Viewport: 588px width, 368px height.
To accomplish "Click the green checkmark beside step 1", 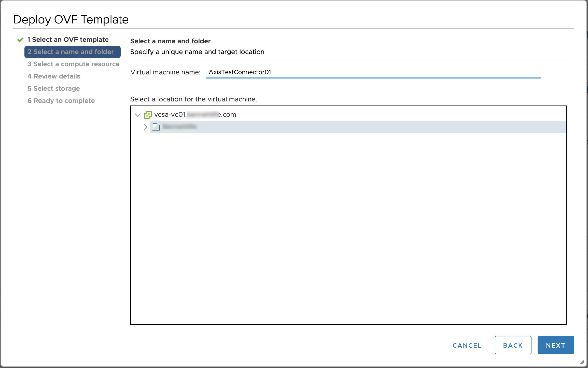I will point(20,40).
